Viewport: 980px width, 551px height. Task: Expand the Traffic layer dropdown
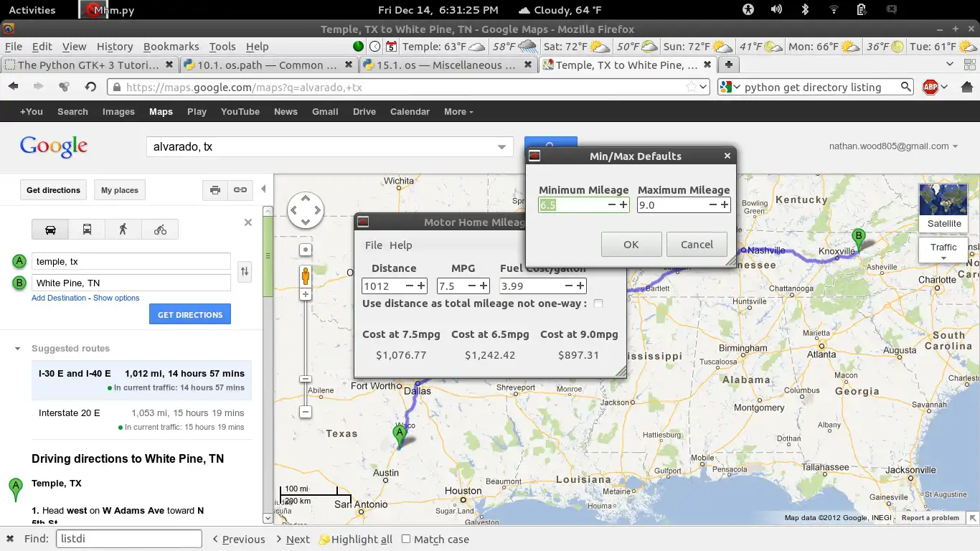(x=943, y=250)
